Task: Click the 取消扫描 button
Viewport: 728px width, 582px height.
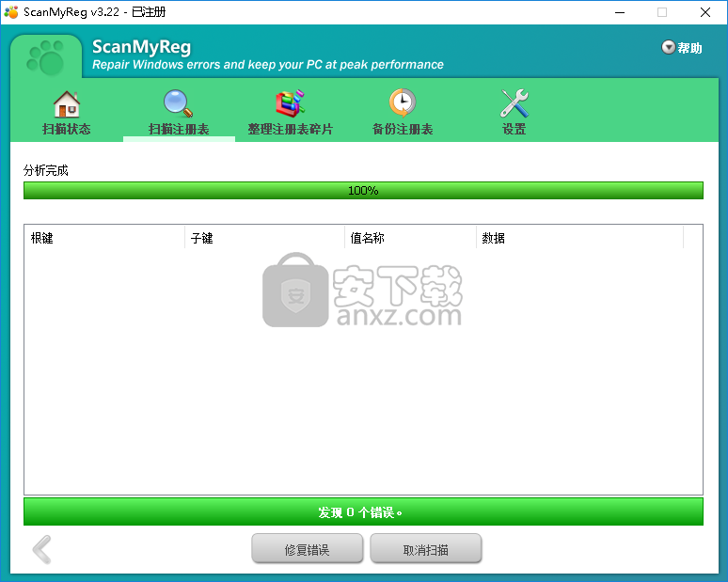Action: click(x=426, y=549)
